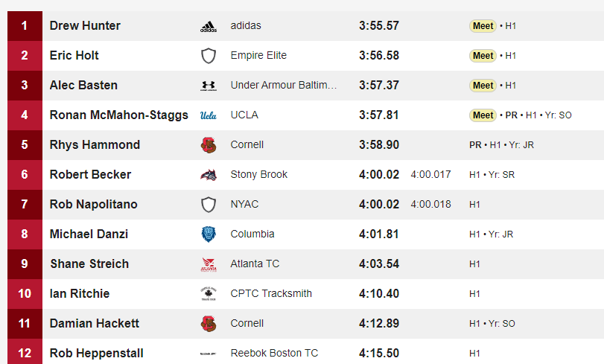Image resolution: width=604 pixels, height=364 pixels.
Task: Open the Stony Brook team link
Action: (259, 174)
